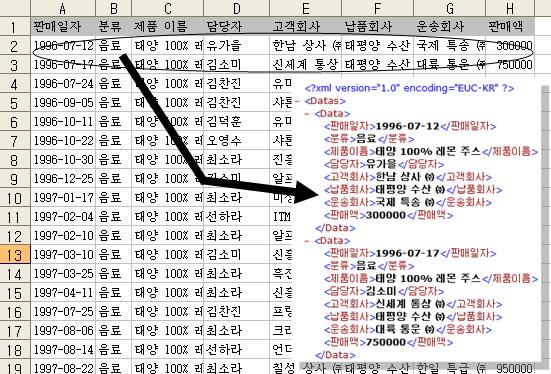The image size is (551, 374).
Task: Select cell with date 1997-03-10
Action: [x=63, y=254]
